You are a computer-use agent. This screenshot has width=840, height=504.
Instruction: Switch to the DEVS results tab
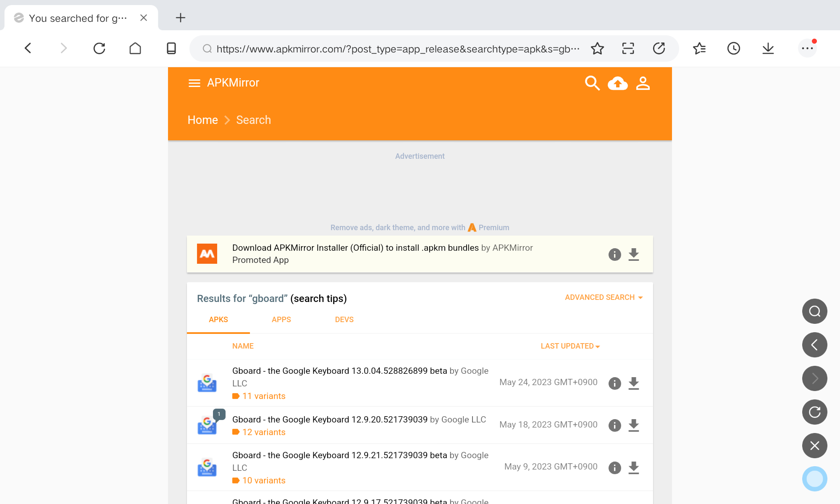(344, 320)
